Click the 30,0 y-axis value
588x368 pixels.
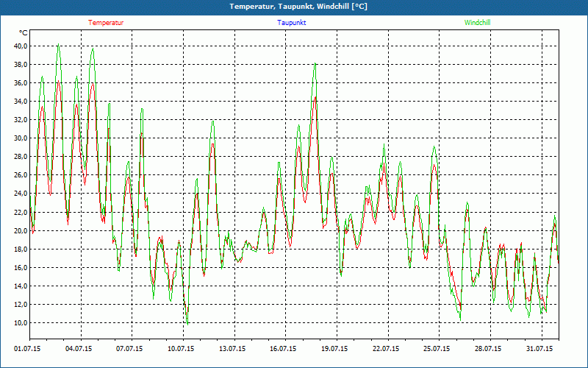pyautogui.click(x=21, y=138)
